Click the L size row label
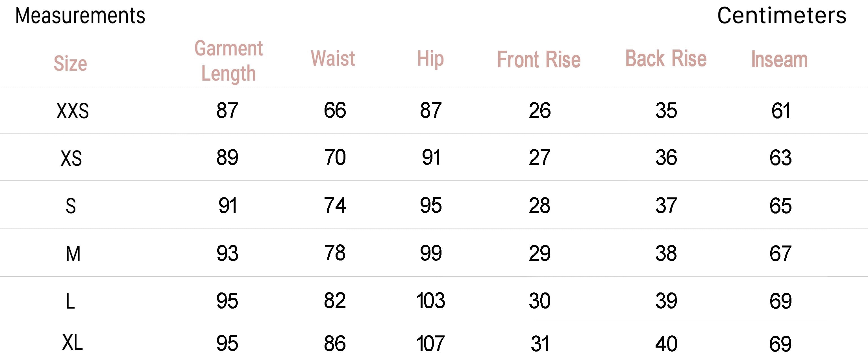This screenshot has width=868, height=364. coord(70,301)
